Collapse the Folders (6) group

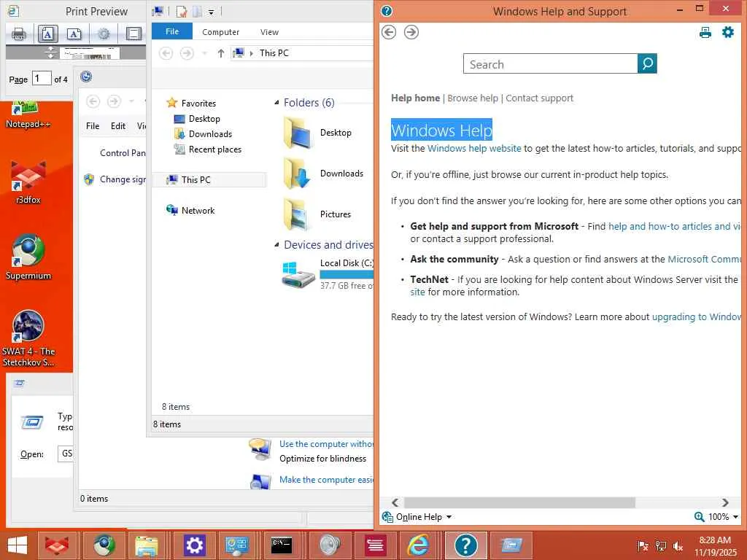pos(276,103)
